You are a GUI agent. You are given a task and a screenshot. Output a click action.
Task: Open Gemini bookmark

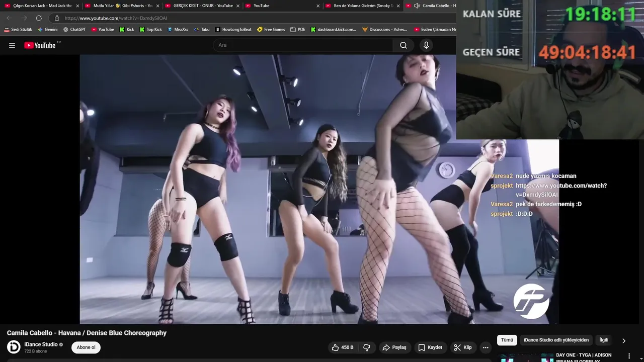[47, 30]
